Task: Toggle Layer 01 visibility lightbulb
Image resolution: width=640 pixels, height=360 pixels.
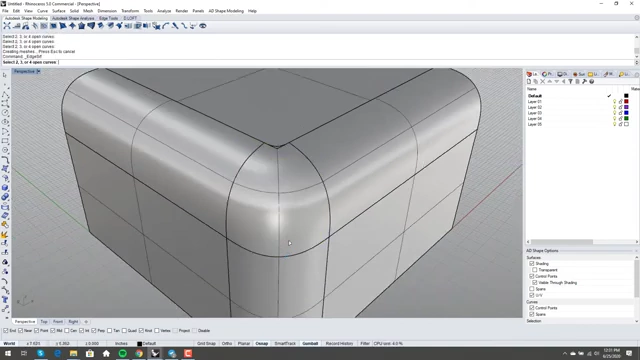Action: (x=614, y=102)
